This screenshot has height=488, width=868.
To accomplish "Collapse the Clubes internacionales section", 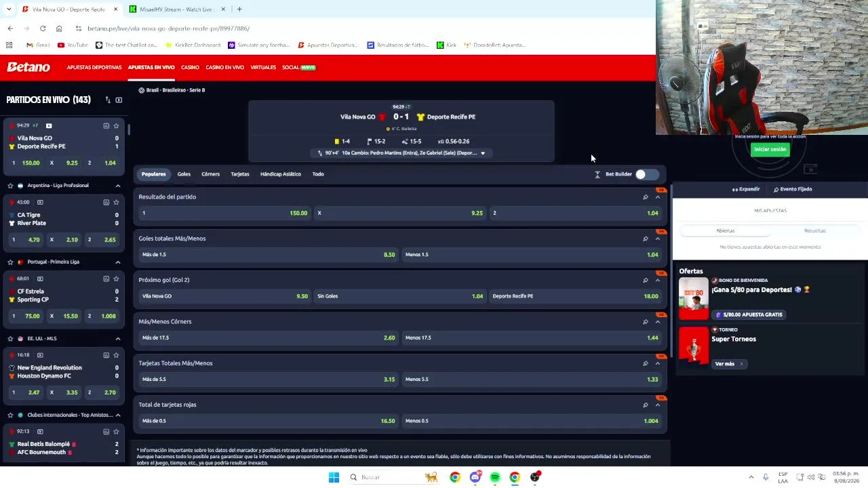I will coord(118,415).
